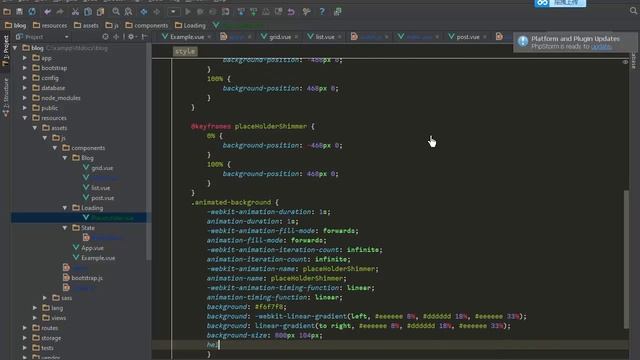Click the Run play icon
The width and height of the screenshot is (640, 360).
tap(188, 12)
